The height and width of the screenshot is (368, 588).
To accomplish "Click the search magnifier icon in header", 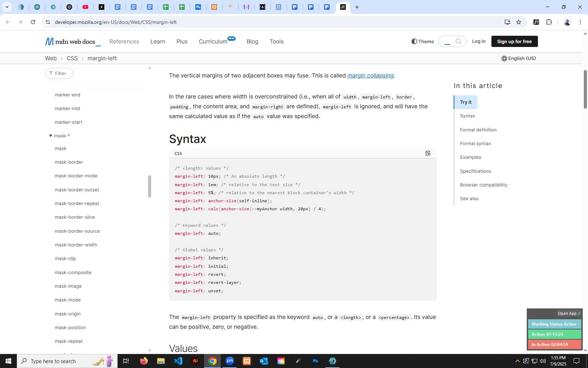I will point(458,41).
